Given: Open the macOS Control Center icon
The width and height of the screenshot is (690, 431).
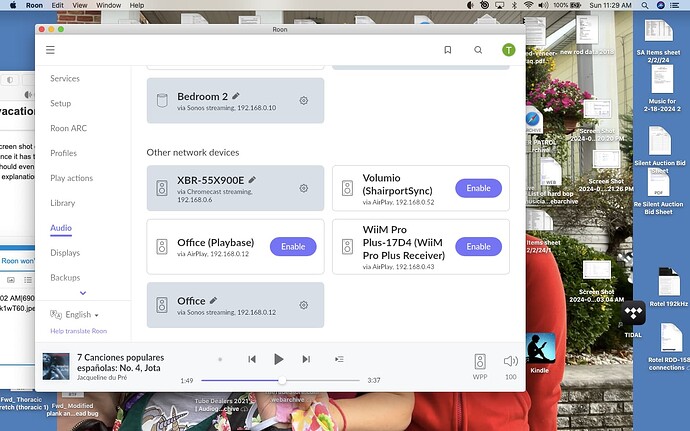Looking at the screenshot, I should pyautogui.click(x=674, y=5).
